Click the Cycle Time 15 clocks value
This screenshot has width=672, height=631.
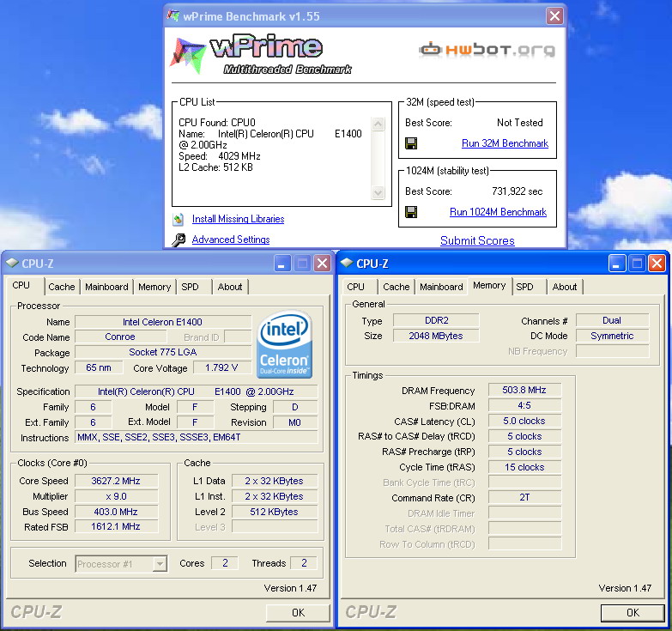pos(524,467)
